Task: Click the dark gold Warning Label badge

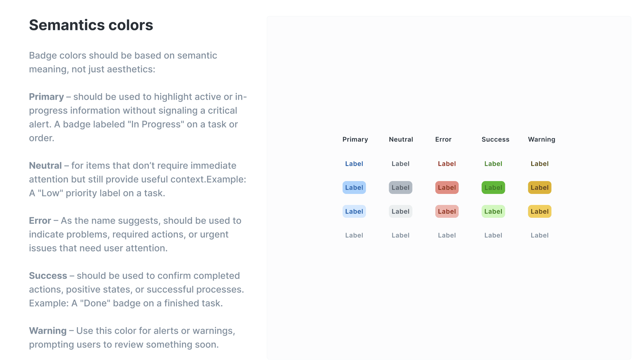Action: pos(539,188)
